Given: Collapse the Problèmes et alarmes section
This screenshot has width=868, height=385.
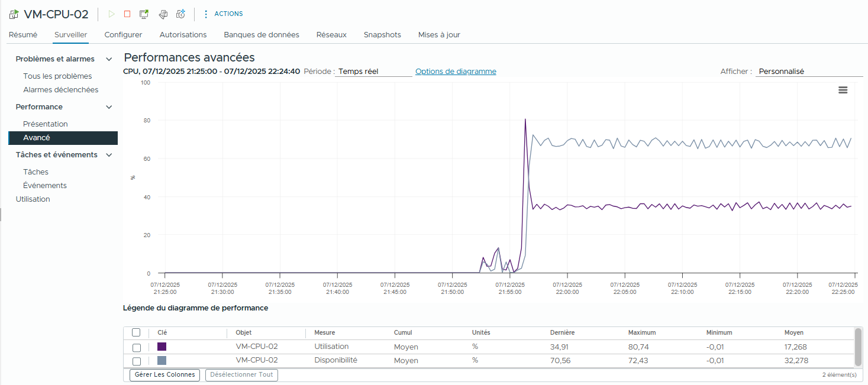Looking at the screenshot, I should 108,59.
